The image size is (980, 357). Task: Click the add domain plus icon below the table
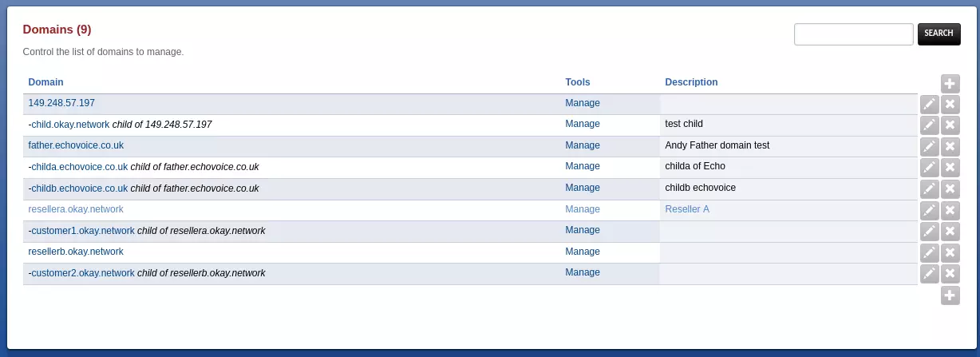pos(950,296)
